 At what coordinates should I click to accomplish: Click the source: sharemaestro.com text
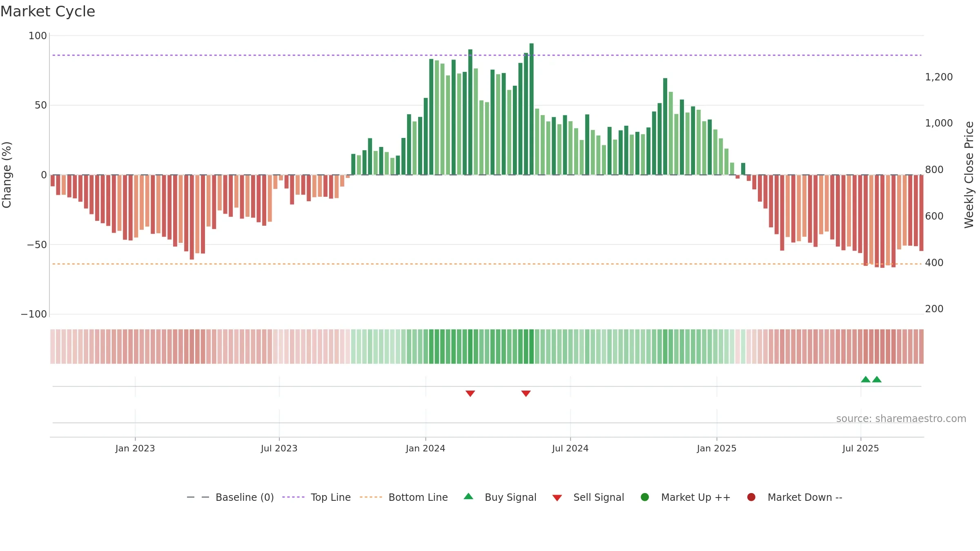click(x=901, y=418)
